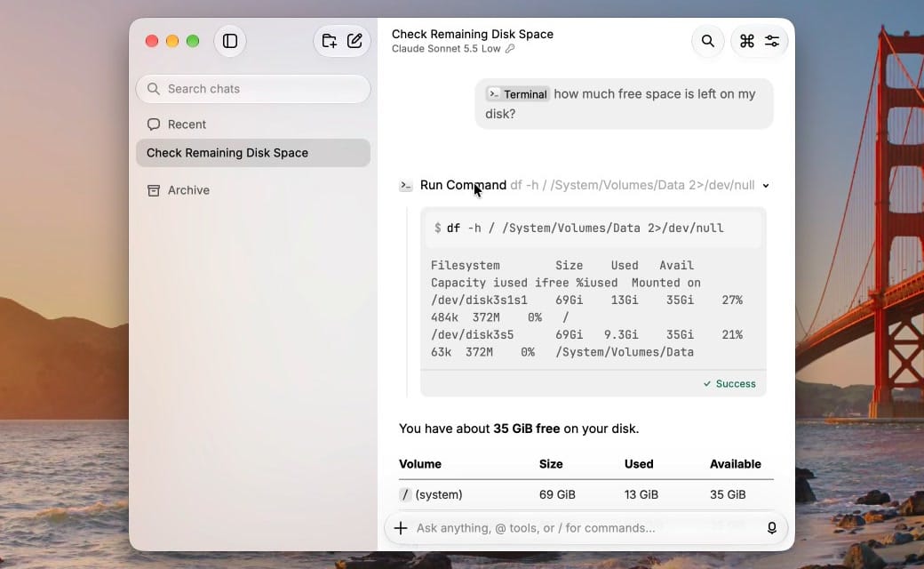The image size is (924, 569).
Task: Click the Terminal tag in user message
Action: [x=518, y=93]
